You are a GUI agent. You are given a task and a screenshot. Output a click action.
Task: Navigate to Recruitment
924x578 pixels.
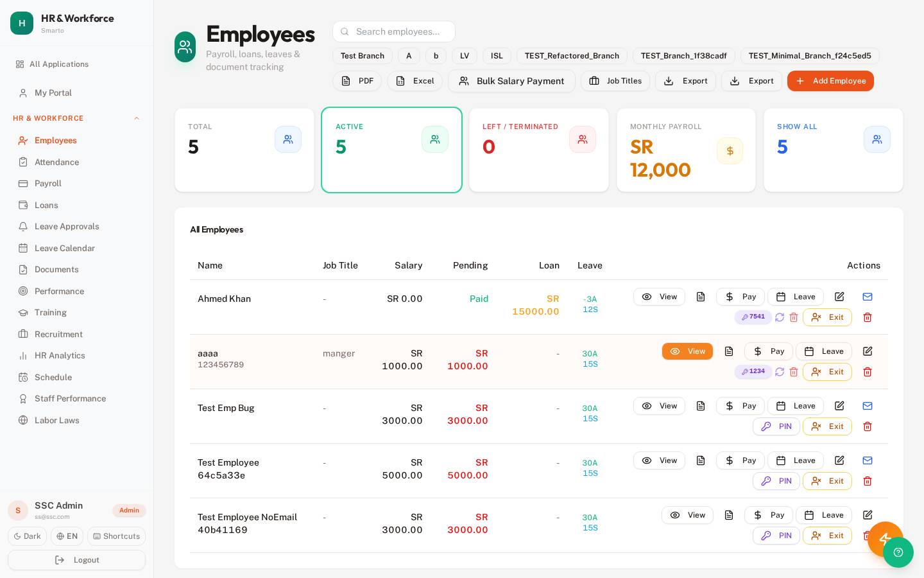pos(76,334)
